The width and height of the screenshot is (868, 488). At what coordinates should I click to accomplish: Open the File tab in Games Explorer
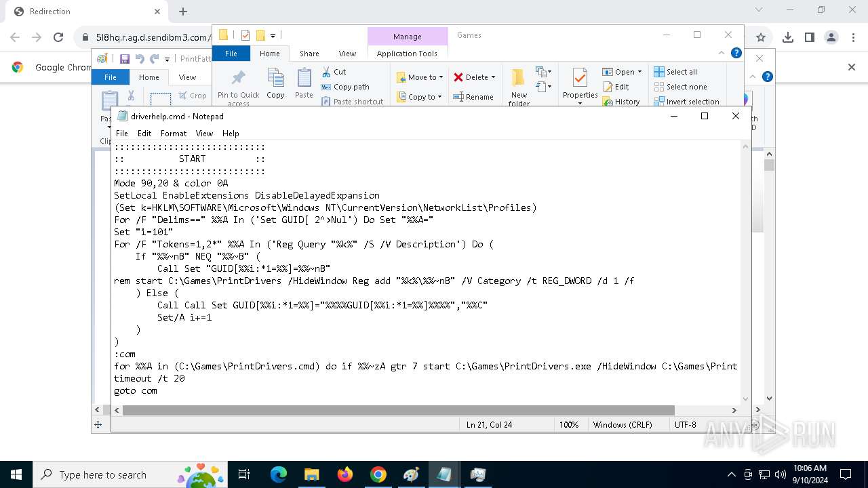point(231,54)
